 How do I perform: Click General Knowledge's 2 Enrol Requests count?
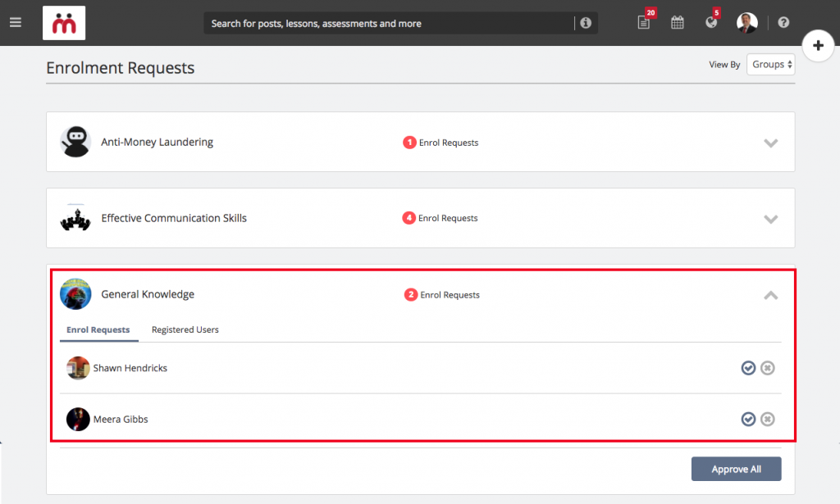click(x=442, y=295)
